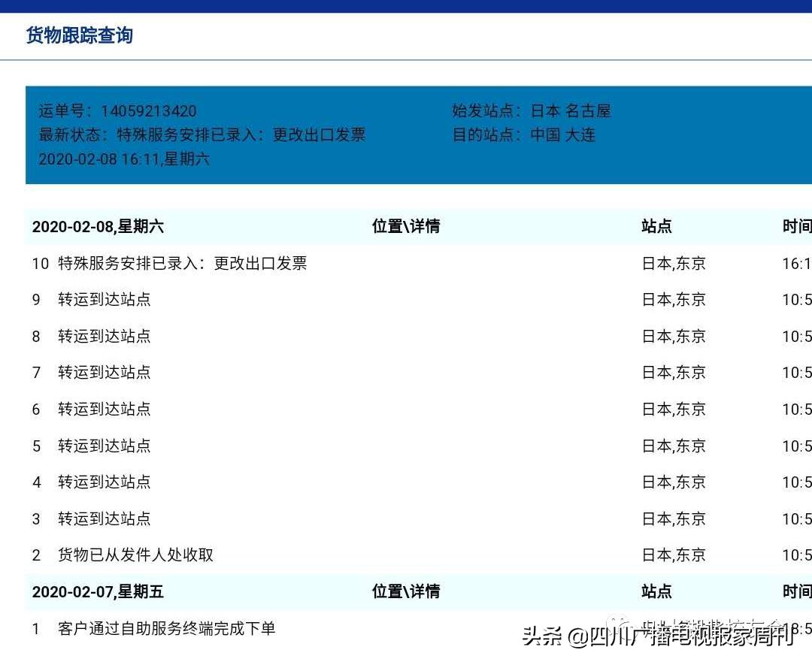The width and height of the screenshot is (812, 665).
Task: Click the 2020-02-08 16:11 星期六 status timestamp
Action: click(x=124, y=159)
